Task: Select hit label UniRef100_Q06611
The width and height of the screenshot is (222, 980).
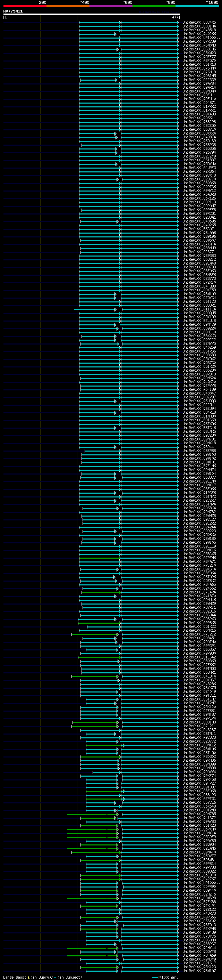Action: [x=199, y=118]
